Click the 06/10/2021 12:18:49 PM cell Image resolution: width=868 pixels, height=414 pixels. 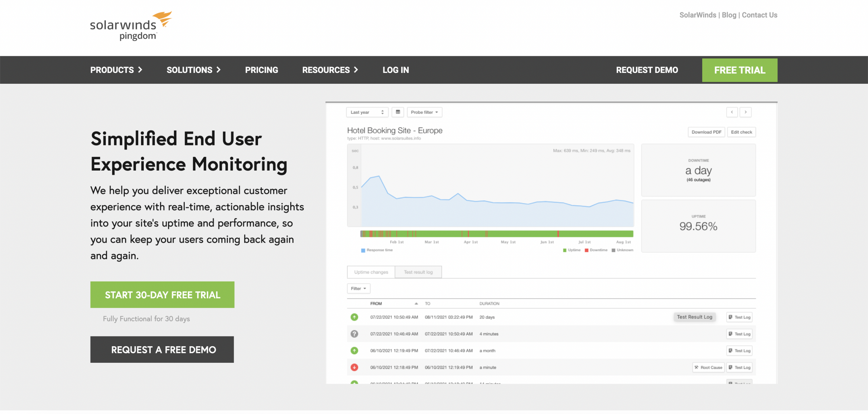point(394,368)
